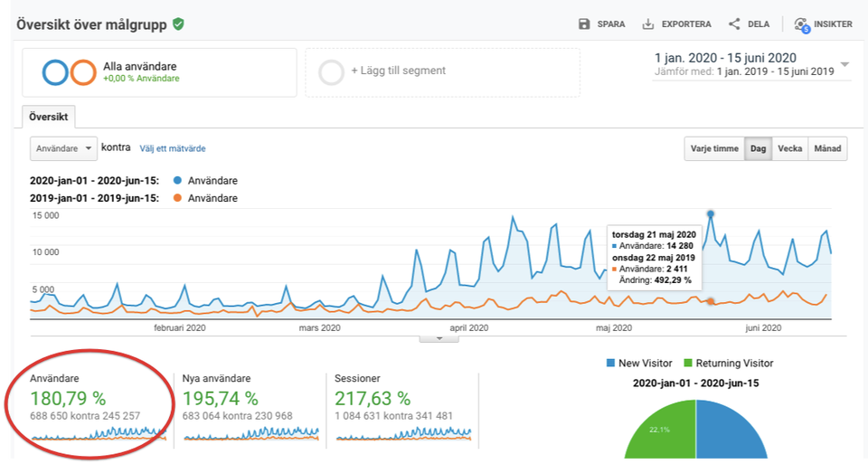Image resolution: width=868 pixels, height=464 pixels.
Task: Click the februari 2020 axis label
Action: click(x=179, y=327)
